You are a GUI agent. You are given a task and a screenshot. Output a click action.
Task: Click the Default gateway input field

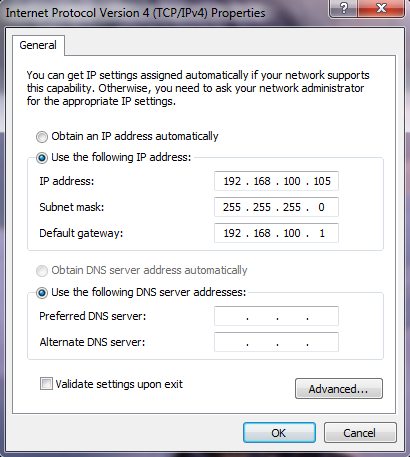pyautogui.click(x=276, y=233)
